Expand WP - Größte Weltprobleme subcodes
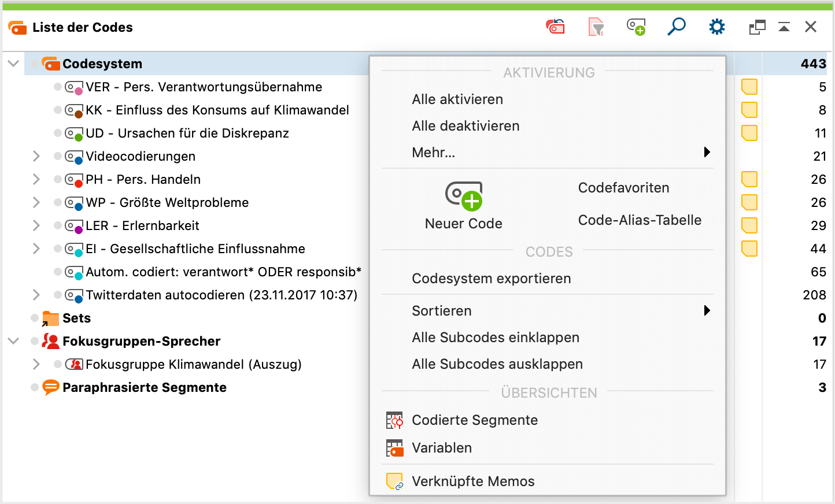This screenshot has width=835, height=504. 36,202
